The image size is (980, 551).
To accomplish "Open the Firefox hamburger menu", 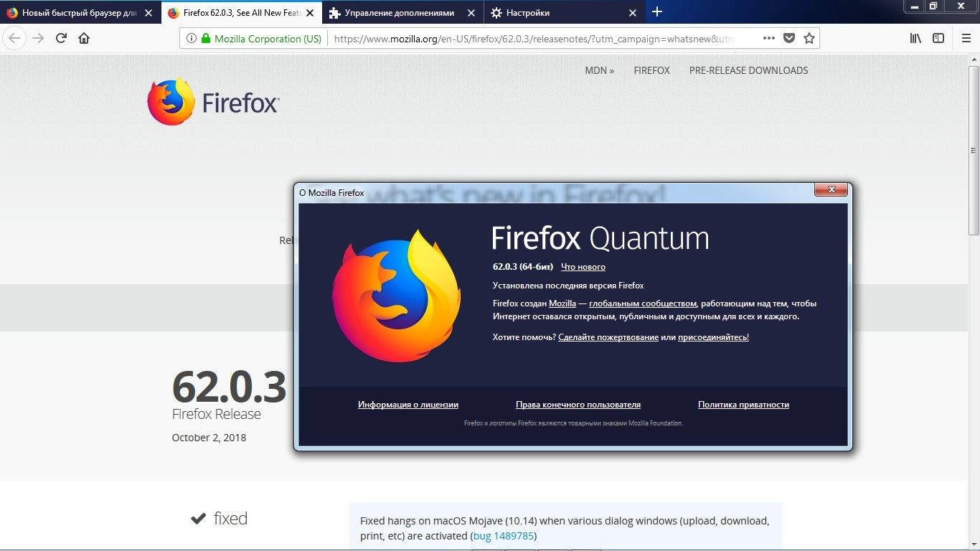I will pos(966,39).
